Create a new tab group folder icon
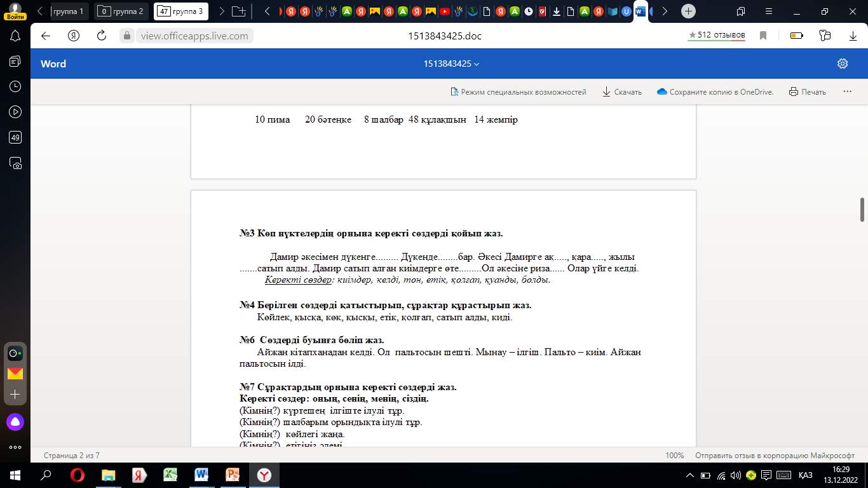This screenshot has width=868, height=488. point(239,11)
